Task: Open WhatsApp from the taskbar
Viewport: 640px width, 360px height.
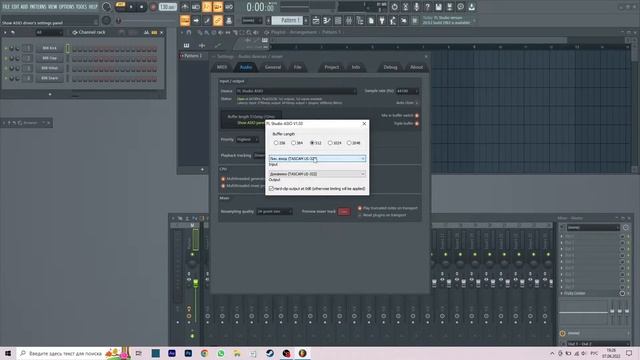Action: point(221,353)
